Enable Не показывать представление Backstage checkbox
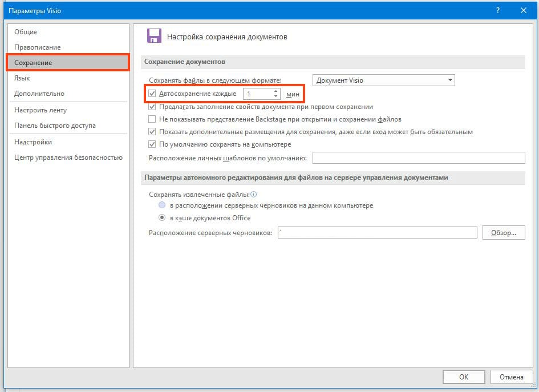539x392 pixels. (x=152, y=119)
